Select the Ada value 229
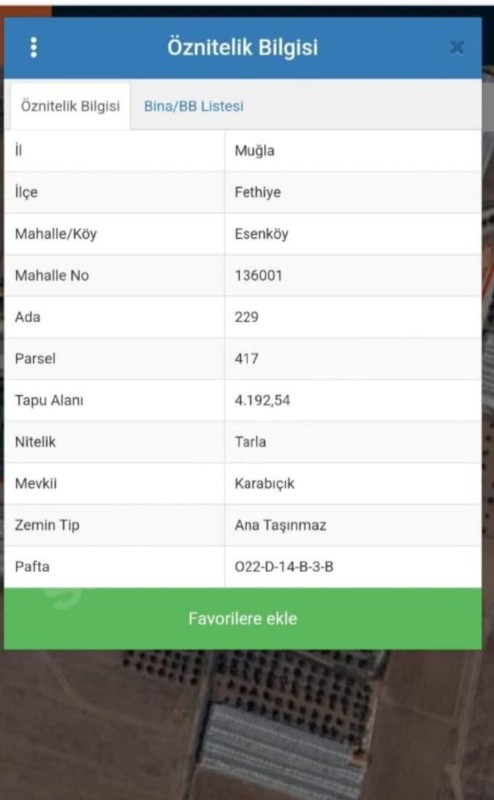Image resolution: width=494 pixels, height=800 pixels. (x=246, y=317)
